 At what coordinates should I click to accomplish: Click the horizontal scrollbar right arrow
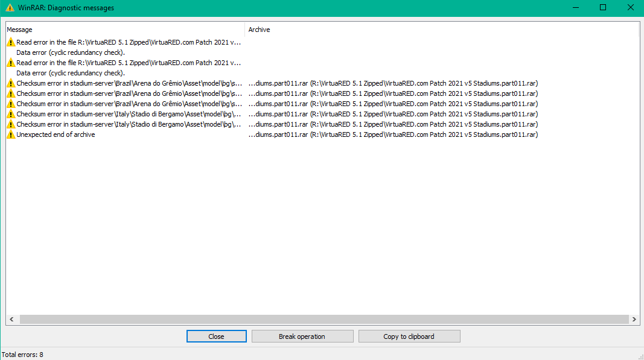click(x=634, y=320)
